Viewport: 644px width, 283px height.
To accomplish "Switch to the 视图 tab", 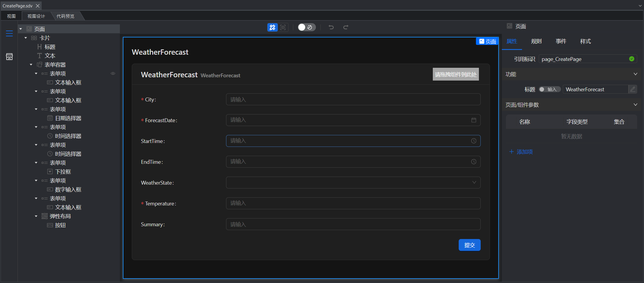I will tap(11, 16).
